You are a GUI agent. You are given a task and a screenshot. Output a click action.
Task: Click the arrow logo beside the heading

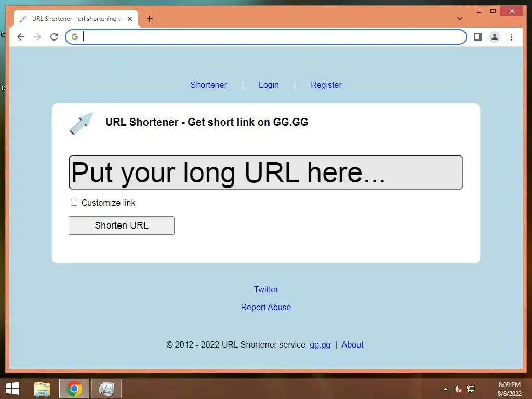click(82, 124)
